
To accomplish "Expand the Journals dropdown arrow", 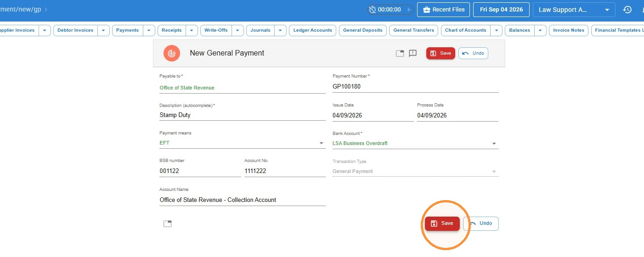I will tap(280, 30).
